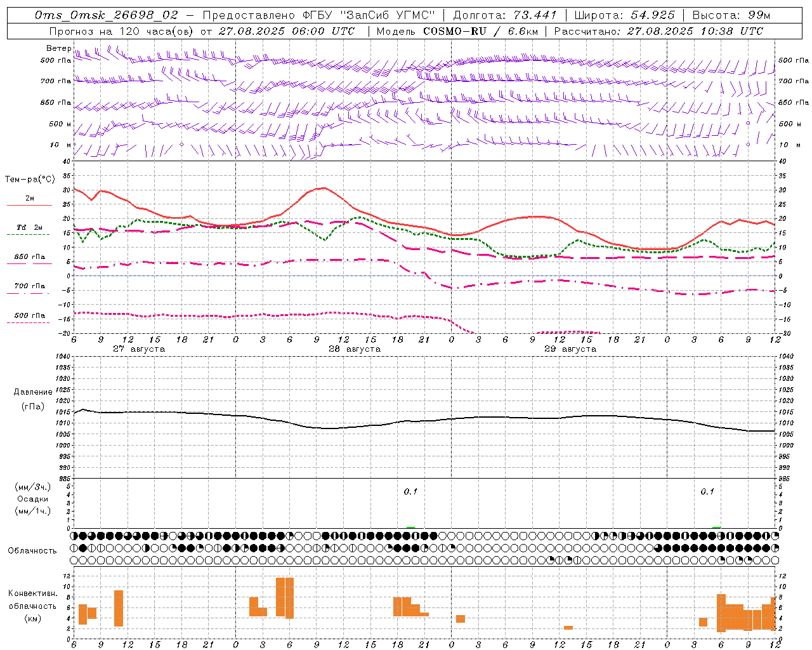The height and width of the screenshot is (650, 812).
Task: Click the 700 гПа temperature legend label
Action: coord(30,286)
